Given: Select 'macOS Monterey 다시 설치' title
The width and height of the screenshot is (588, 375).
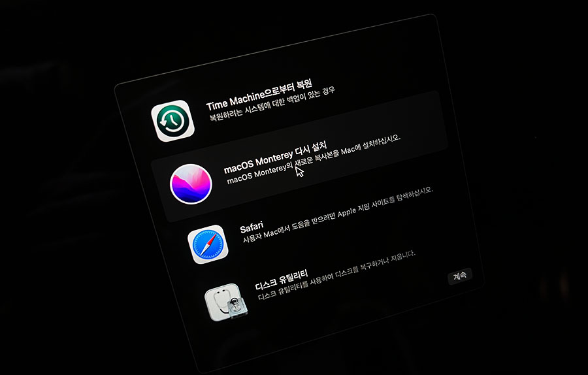Looking at the screenshot, I should 275,157.
